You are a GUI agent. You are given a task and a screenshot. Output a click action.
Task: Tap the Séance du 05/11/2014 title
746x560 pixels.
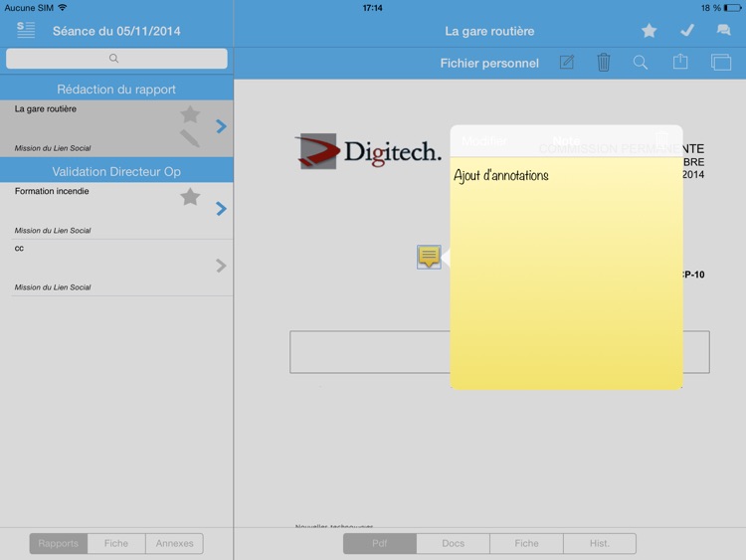pyautogui.click(x=116, y=31)
